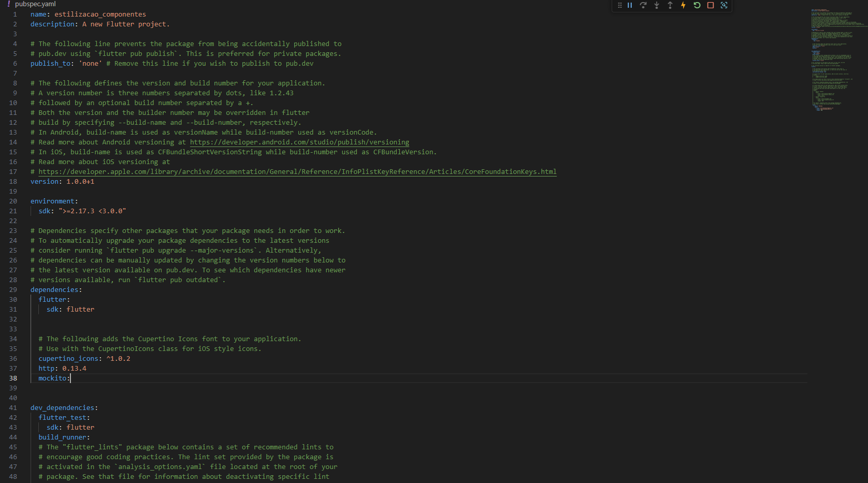Pause the debug session
The width and height of the screenshot is (868, 483).
(630, 5)
